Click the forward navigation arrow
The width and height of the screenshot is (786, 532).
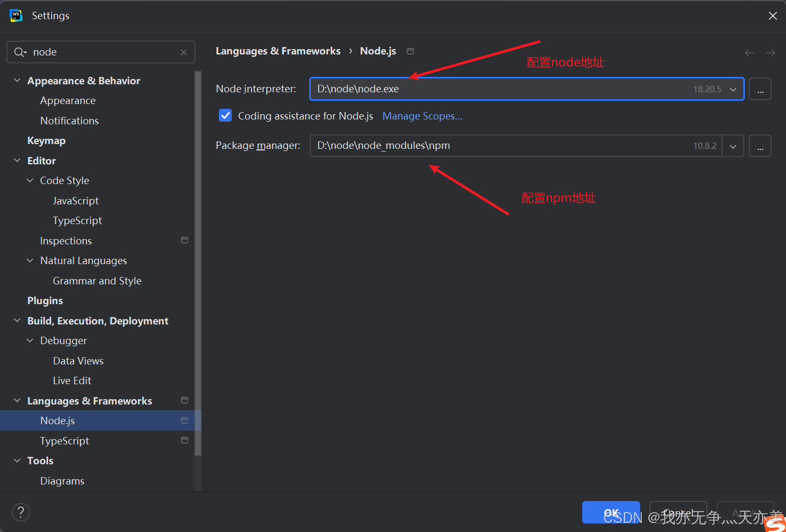pyautogui.click(x=770, y=52)
